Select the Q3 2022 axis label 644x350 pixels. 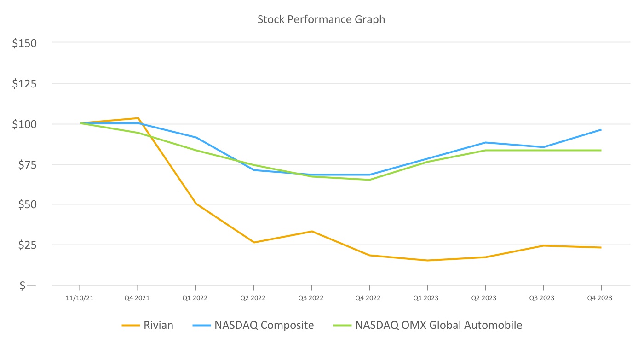click(x=311, y=298)
